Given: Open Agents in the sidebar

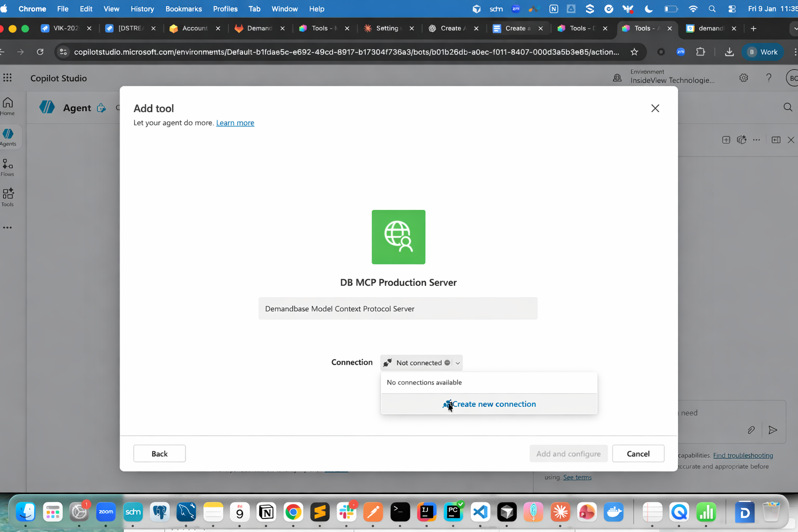Looking at the screenshot, I should [x=8, y=137].
